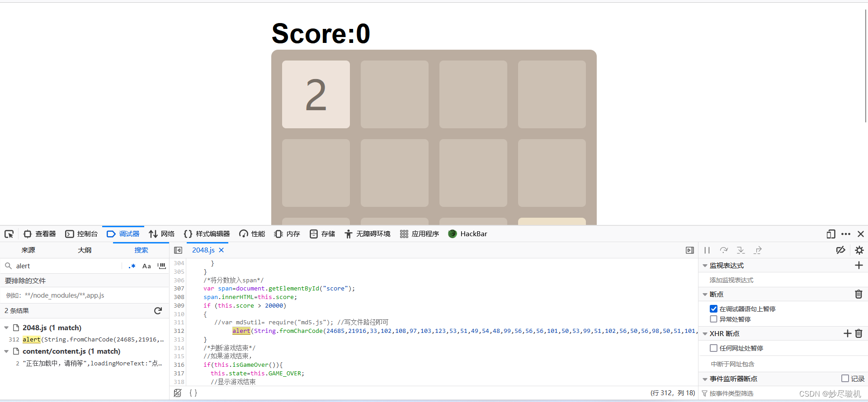Click the page vertical scrollbar
Screen dimensions: 868x402
point(866,65)
